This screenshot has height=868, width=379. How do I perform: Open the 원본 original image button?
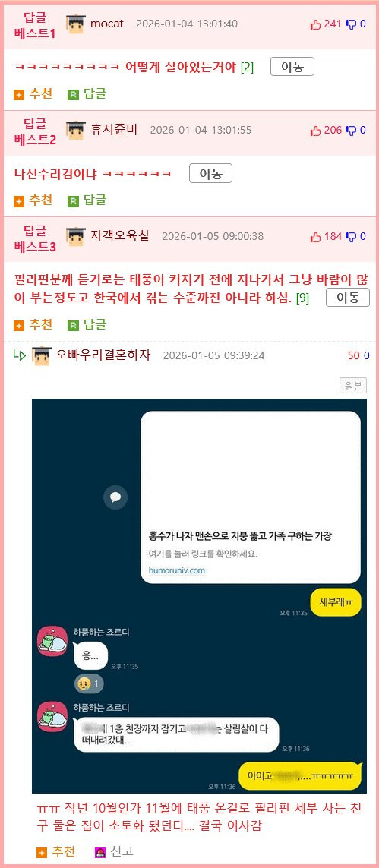(353, 386)
